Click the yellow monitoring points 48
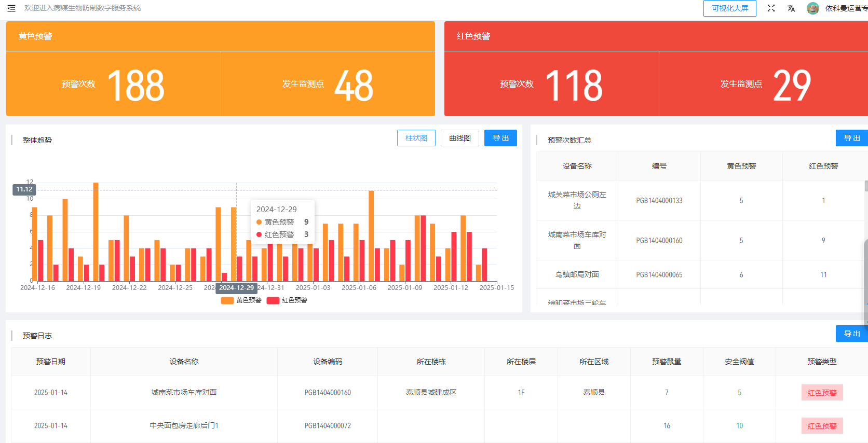Viewport: 868px width, 443px height. (x=354, y=86)
